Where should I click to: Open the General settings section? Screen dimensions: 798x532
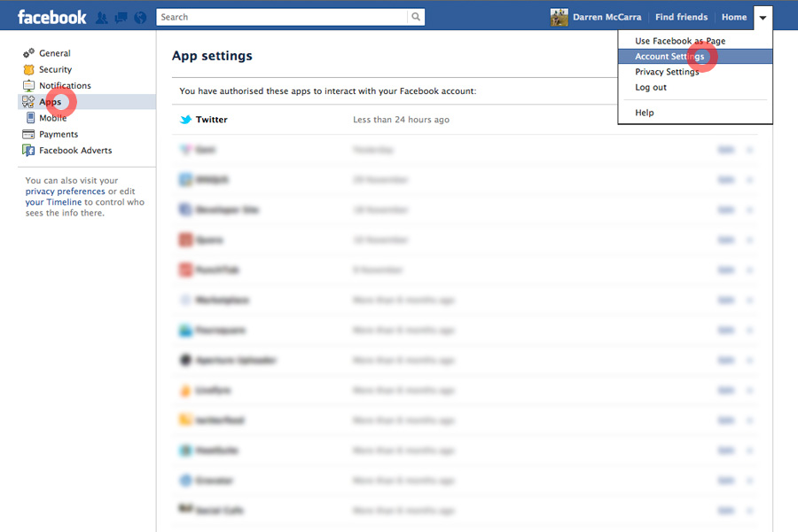(54, 53)
